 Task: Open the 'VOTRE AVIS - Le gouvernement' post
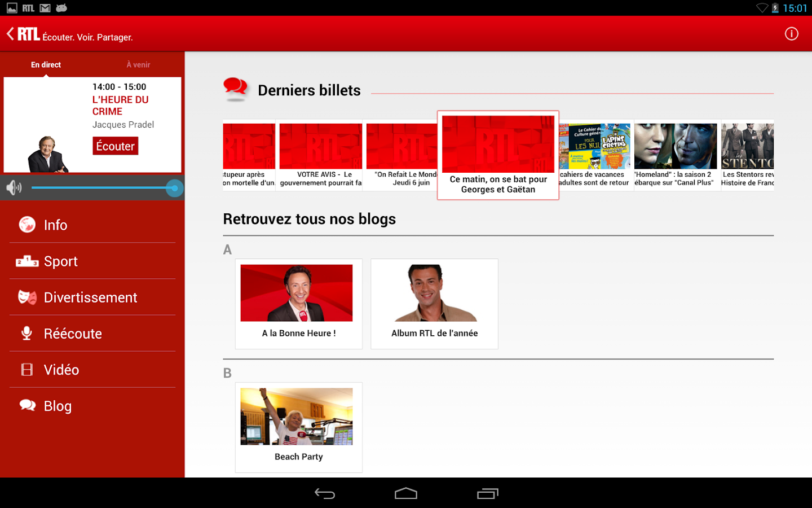pyautogui.click(x=321, y=155)
